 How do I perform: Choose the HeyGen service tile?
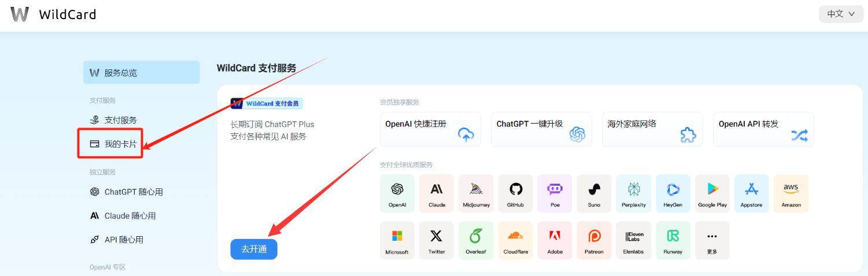673,193
